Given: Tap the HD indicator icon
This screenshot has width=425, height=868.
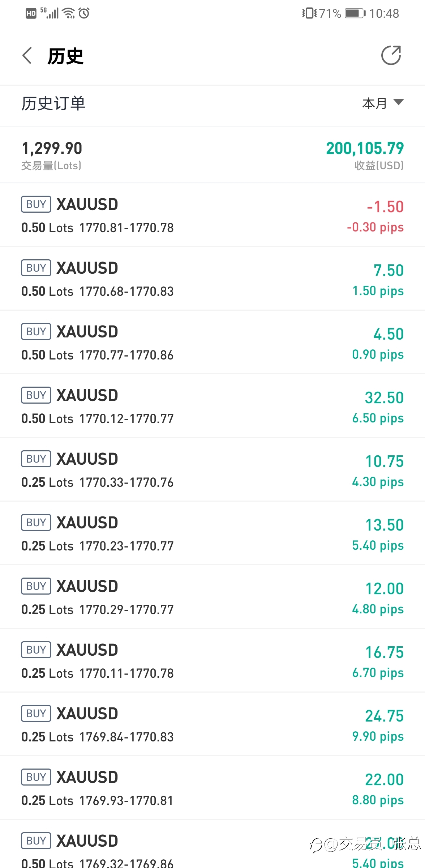Looking at the screenshot, I should click(x=31, y=14).
